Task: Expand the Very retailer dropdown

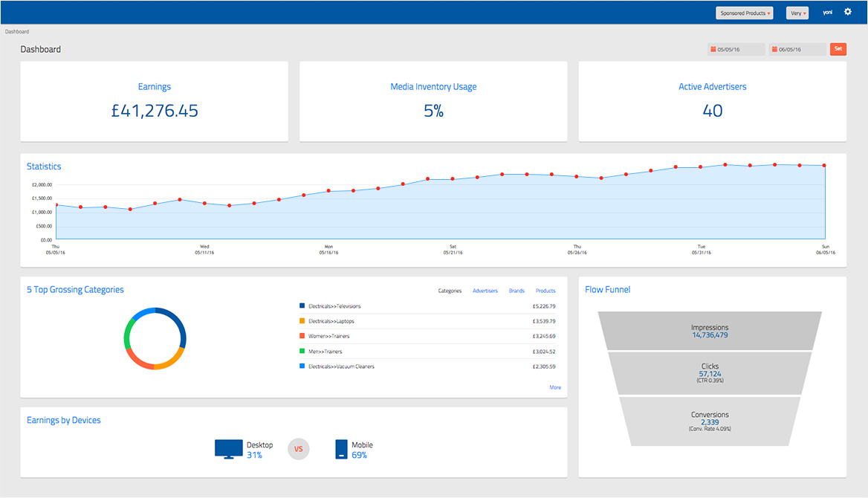Action: (797, 13)
